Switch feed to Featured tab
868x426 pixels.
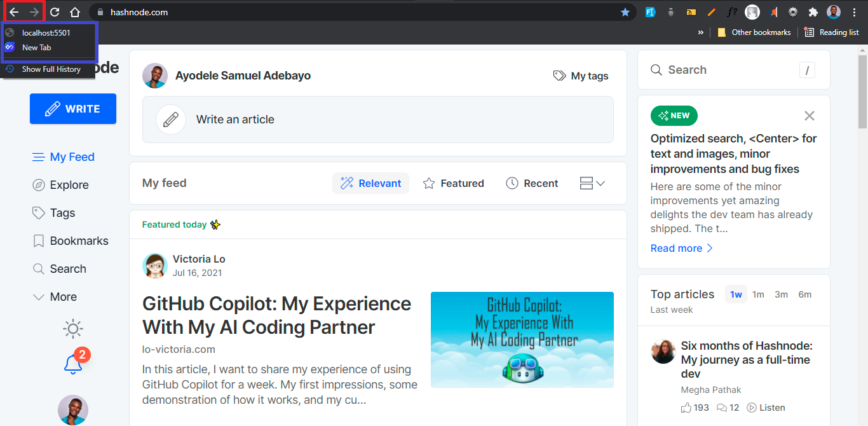pyautogui.click(x=454, y=183)
